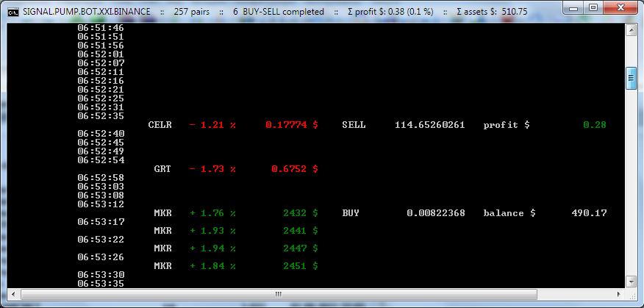
Task: Click the CELR symbol in the log
Action: tap(160, 125)
